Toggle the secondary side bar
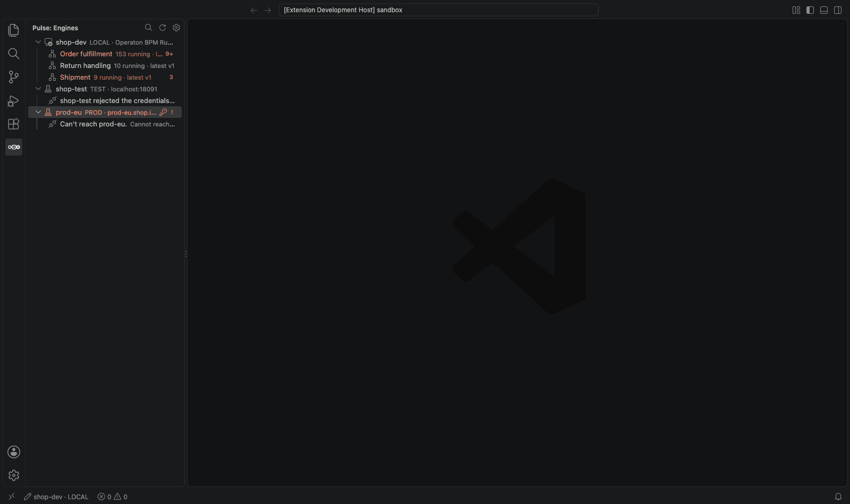 (838, 10)
